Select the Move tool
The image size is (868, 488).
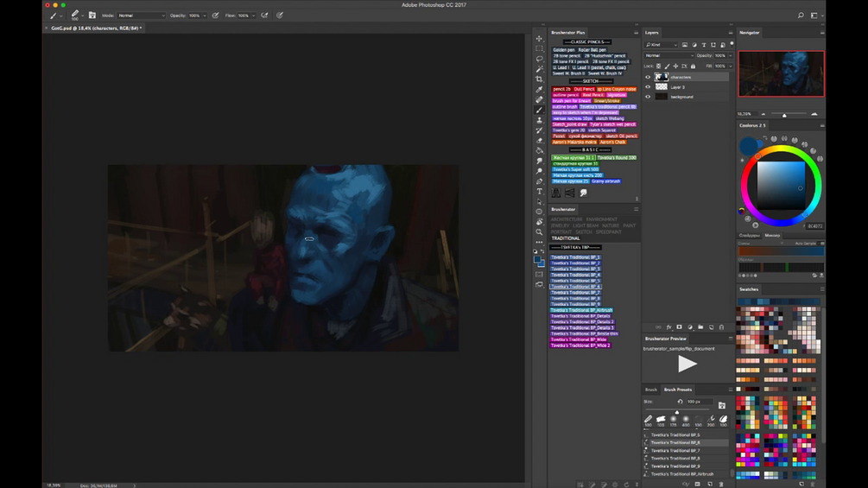[539, 39]
